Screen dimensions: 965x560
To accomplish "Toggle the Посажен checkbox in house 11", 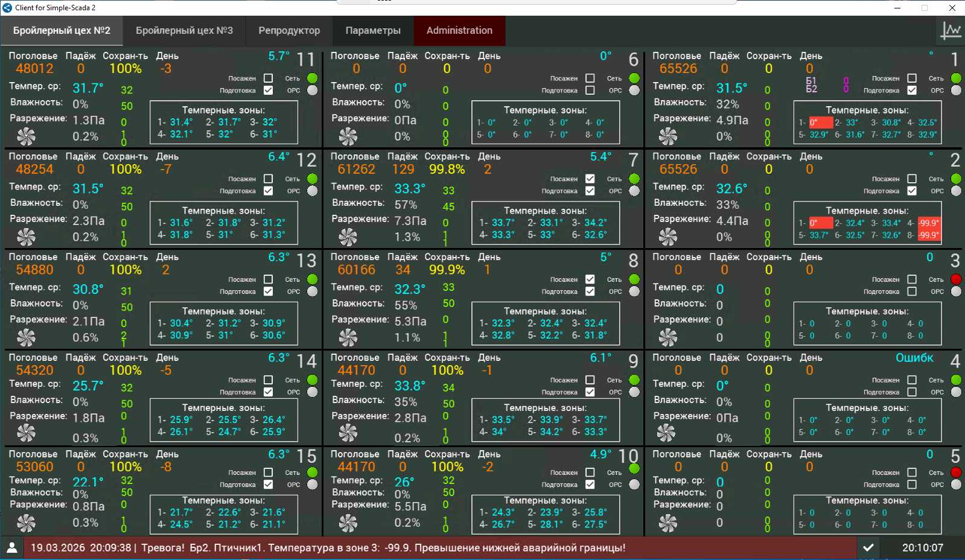I will 269,78.
